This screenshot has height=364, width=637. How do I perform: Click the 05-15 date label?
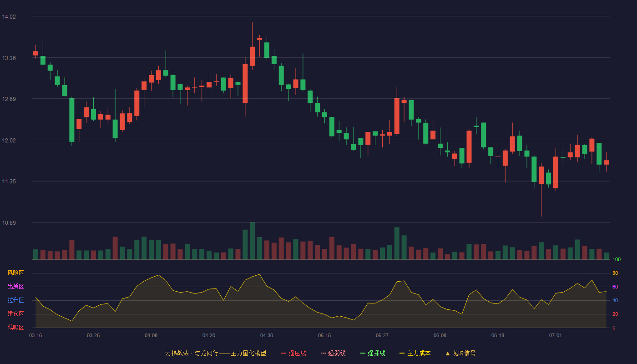pos(324,335)
